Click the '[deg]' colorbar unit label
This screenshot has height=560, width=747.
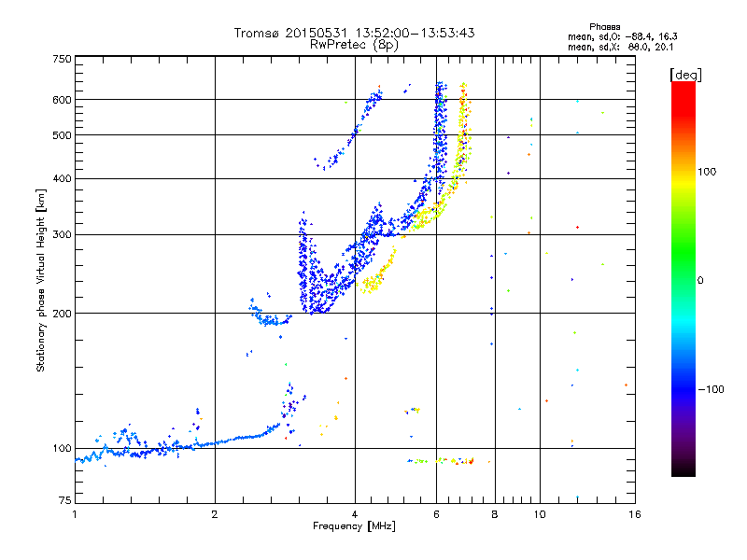click(685, 75)
